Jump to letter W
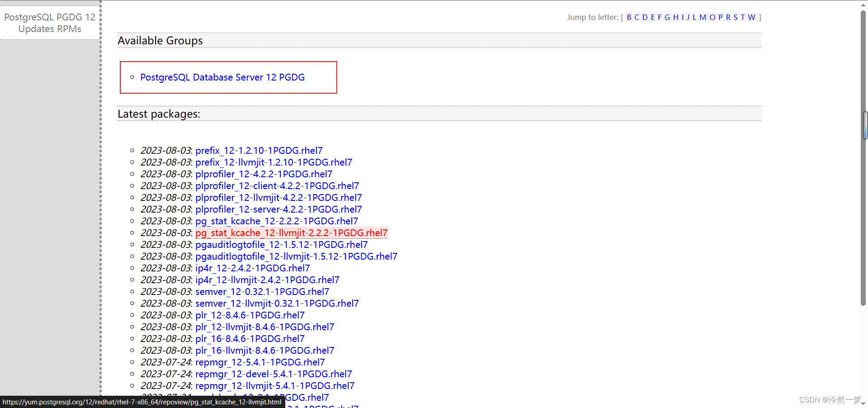868x408 pixels. (x=752, y=17)
